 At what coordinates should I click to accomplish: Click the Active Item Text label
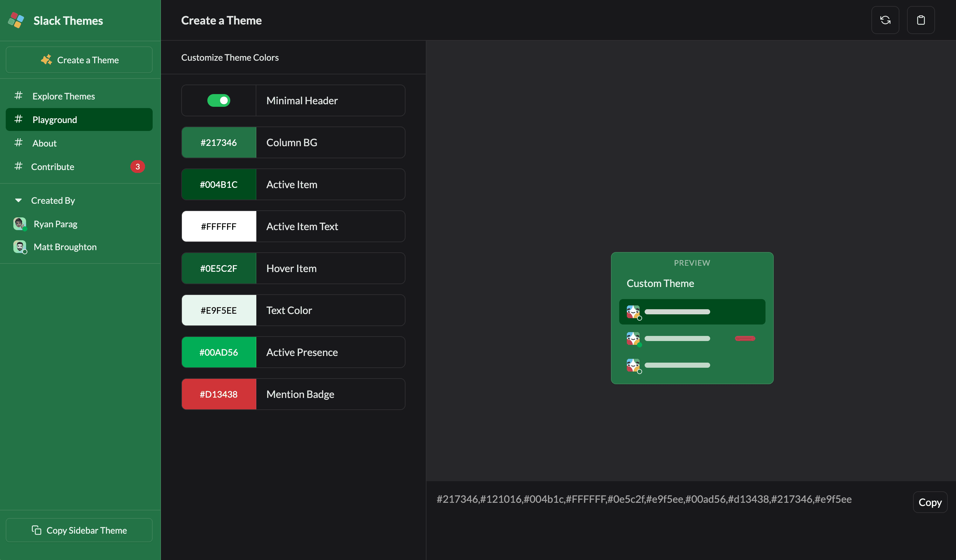pyautogui.click(x=302, y=226)
